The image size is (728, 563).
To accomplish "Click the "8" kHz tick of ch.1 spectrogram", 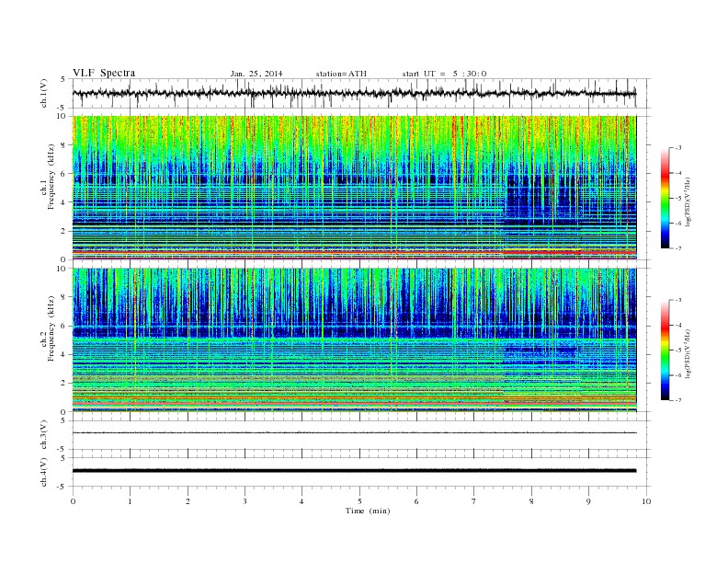I will 64,145.
